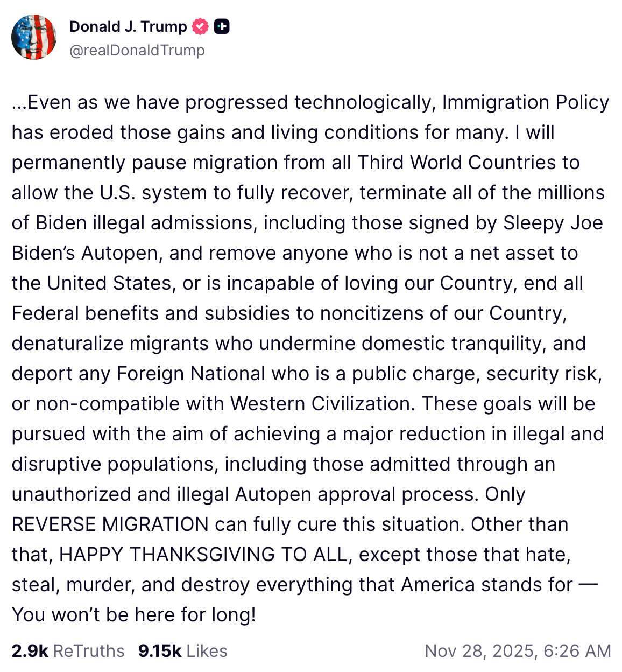Click the "Immigration Policy" phrase in the post
Screen dimensions: 622x672
[x=525, y=102]
